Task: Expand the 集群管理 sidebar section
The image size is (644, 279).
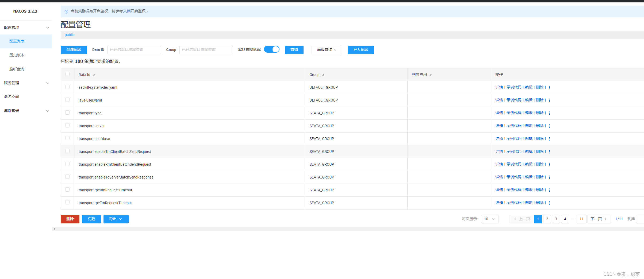Action: 26,111
